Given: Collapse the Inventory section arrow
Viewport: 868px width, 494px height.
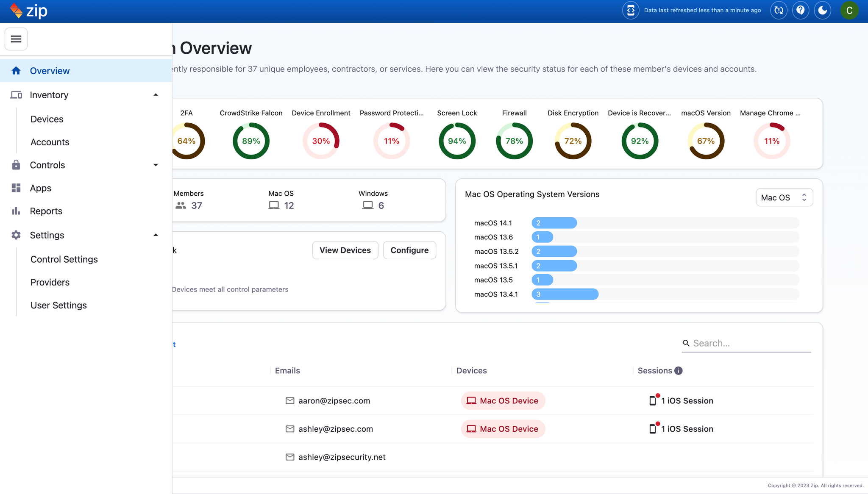Looking at the screenshot, I should (156, 95).
